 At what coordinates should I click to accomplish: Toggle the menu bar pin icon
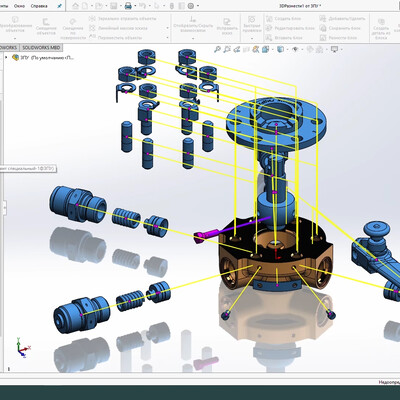click(59, 6)
